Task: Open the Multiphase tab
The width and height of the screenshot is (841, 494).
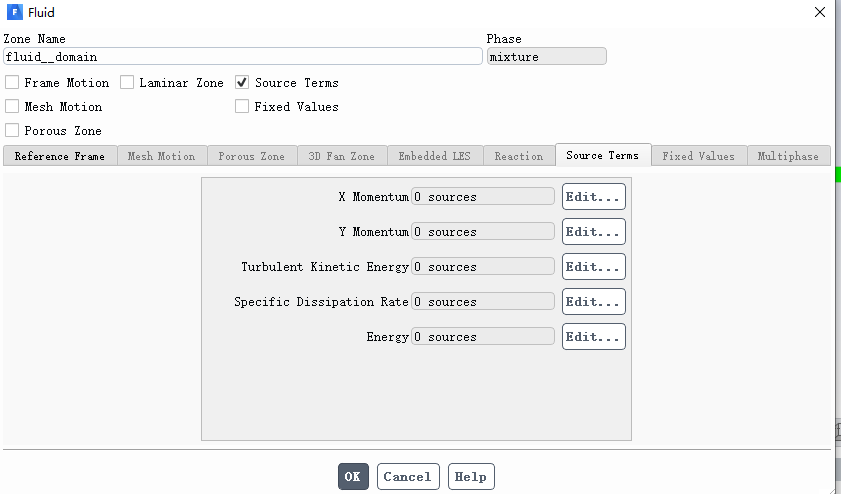Action: click(789, 156)
